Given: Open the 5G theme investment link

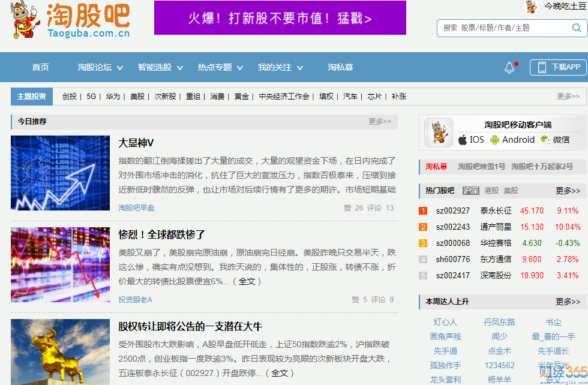Looking at the screenshot, I should click(x=91, y=96).
